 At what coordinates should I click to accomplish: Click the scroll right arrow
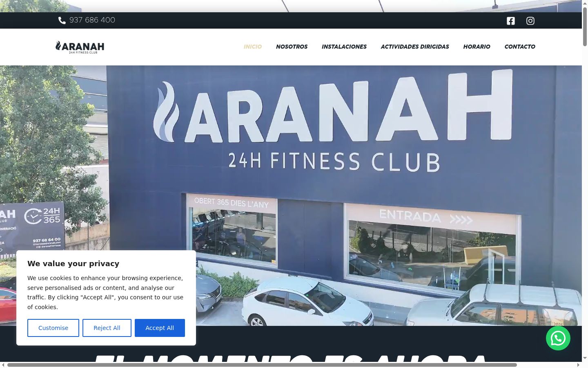(579, 365)
